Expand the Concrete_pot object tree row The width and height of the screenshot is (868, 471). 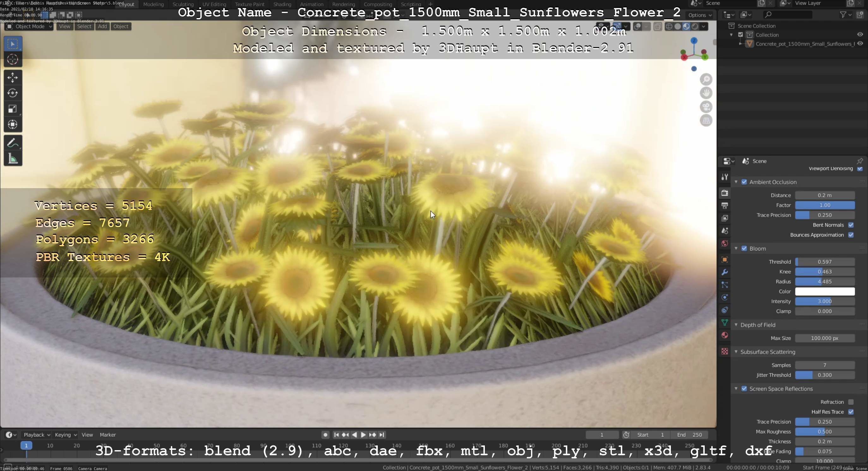click(740, 44)
